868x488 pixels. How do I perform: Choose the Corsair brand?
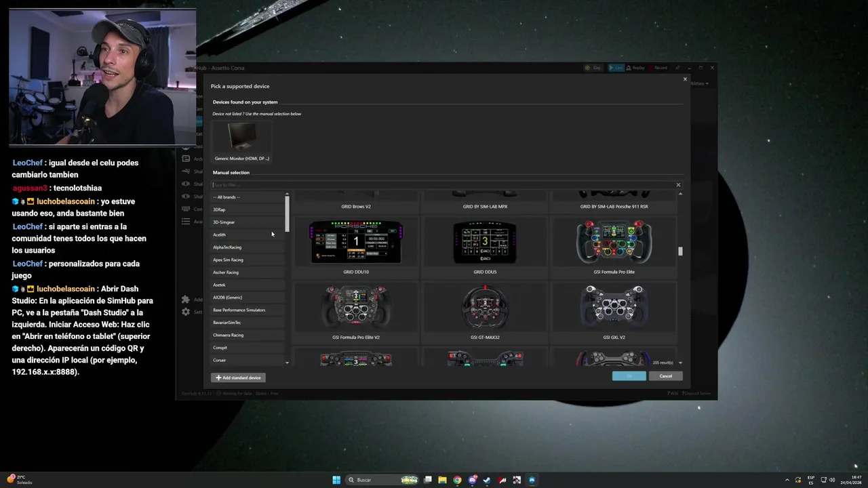[248, 360]
